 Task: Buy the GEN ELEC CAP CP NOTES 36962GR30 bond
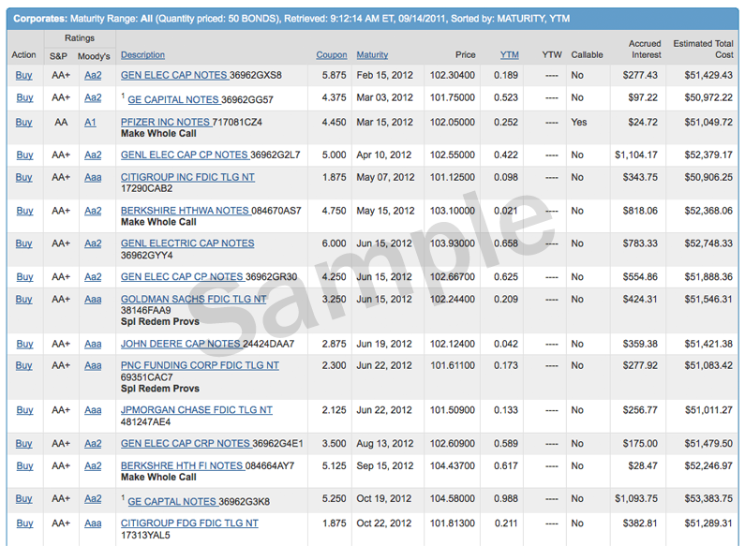pos(24,276)
